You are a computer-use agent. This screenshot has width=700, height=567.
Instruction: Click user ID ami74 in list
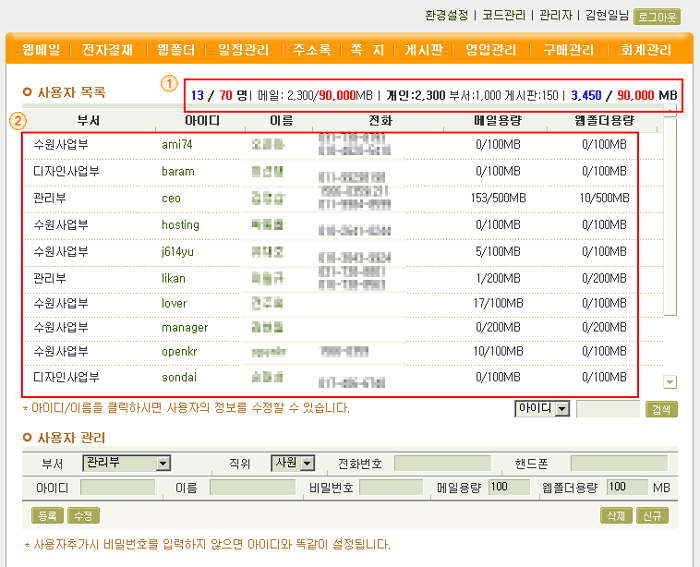(177, 145)
